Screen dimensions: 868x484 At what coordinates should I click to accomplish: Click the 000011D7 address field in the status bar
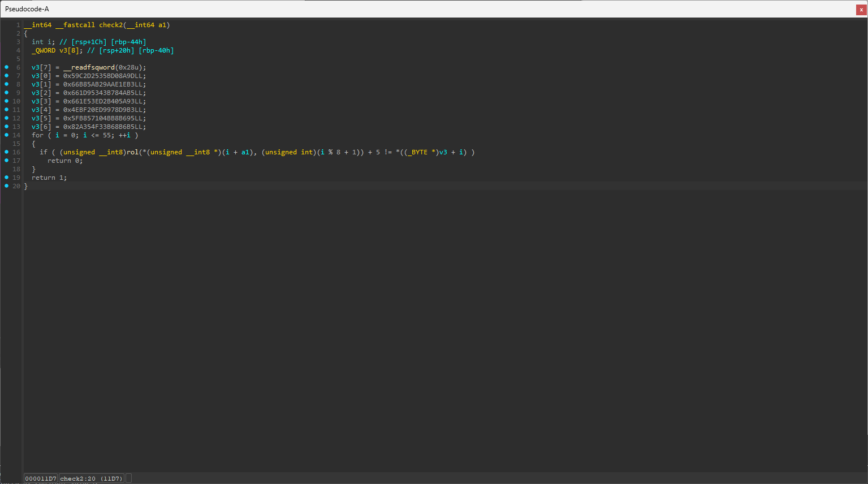tap(41, 478)
